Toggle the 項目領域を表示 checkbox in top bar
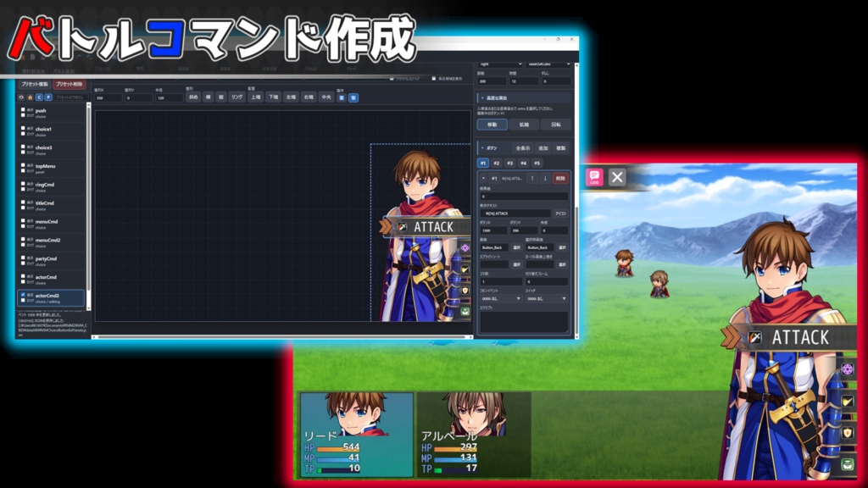Screen dimensions: 868x488 click(x=433, y=79)
